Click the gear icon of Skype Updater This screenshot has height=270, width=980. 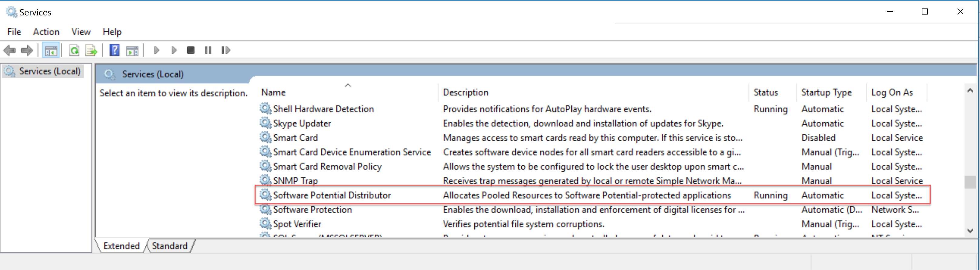pos(265,123)
